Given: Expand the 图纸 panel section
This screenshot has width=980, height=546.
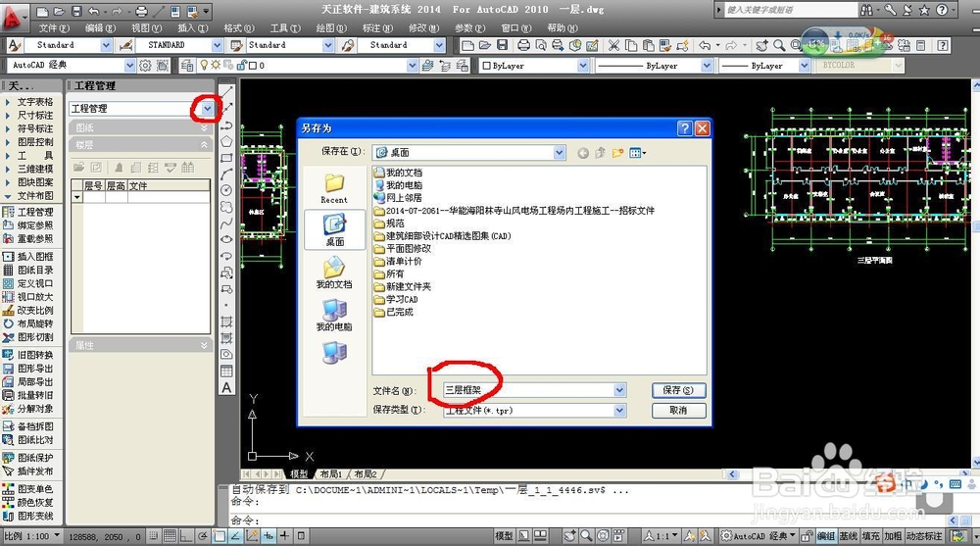Looking at the screenshot, I should pyautogui.click(x=204, y=127).
